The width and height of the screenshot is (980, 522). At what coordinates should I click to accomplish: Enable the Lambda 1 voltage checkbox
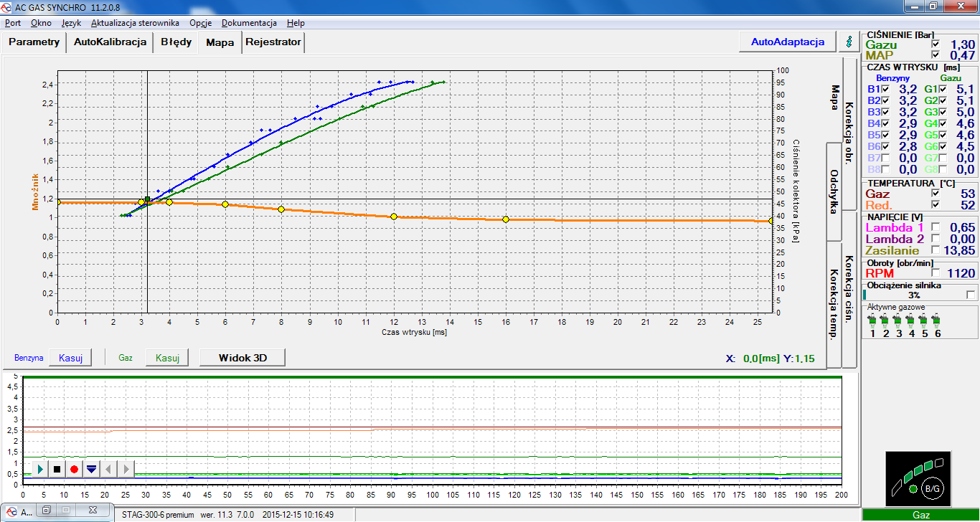[x=935, y=227]
